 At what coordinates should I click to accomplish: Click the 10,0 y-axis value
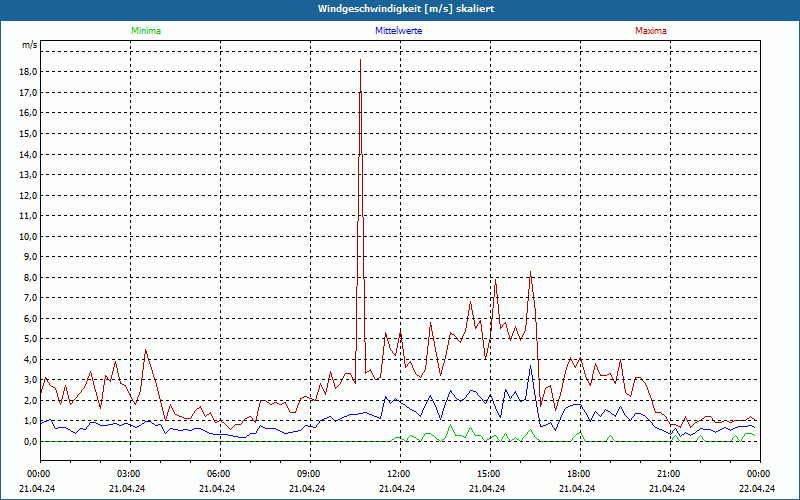click(28, 236)
